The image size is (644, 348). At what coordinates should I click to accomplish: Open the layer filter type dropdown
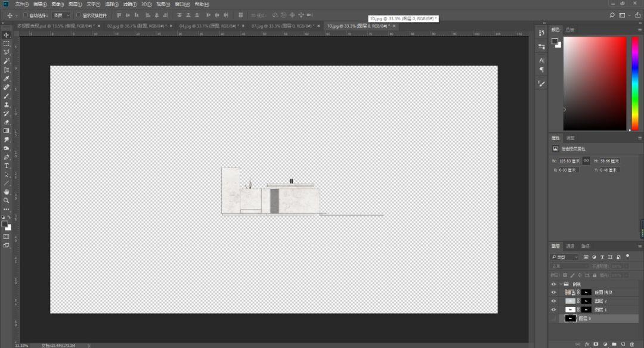[x=564, y=257]
